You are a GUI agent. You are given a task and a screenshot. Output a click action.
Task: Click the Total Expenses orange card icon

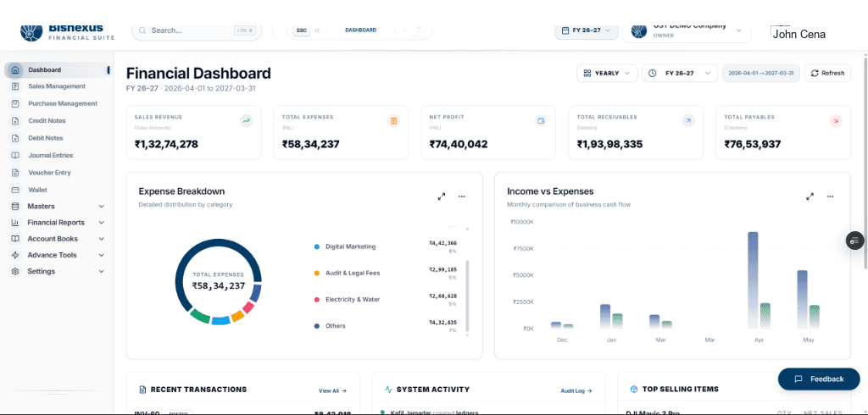click(393, 120)
